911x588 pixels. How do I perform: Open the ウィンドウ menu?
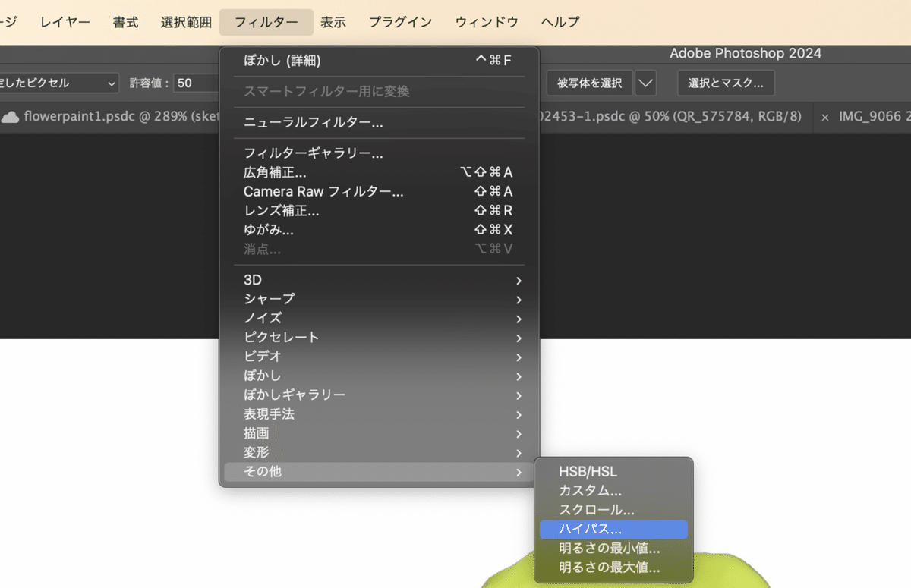pyautogui.click(x=487, y=22)
